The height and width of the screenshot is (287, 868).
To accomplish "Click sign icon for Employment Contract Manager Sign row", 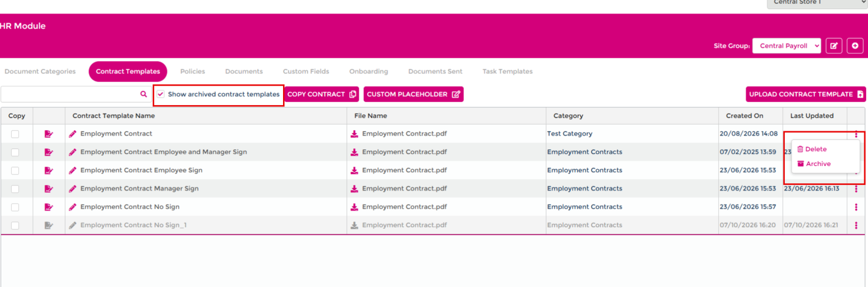I will (x=49, y=189).
